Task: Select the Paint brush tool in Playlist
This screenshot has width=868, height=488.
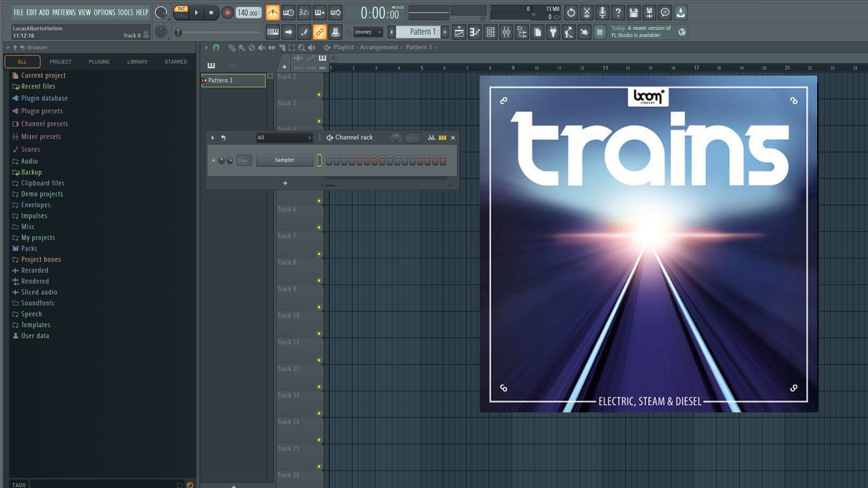Action: (241, 48)
